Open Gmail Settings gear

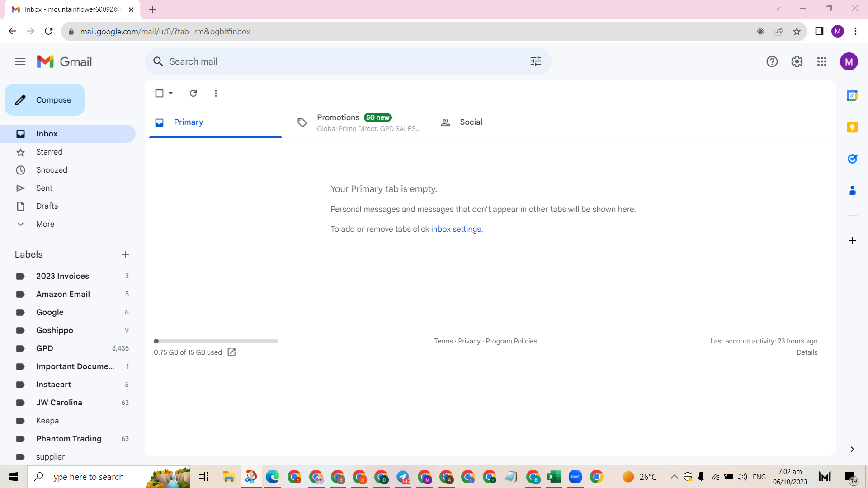point(797,61)
